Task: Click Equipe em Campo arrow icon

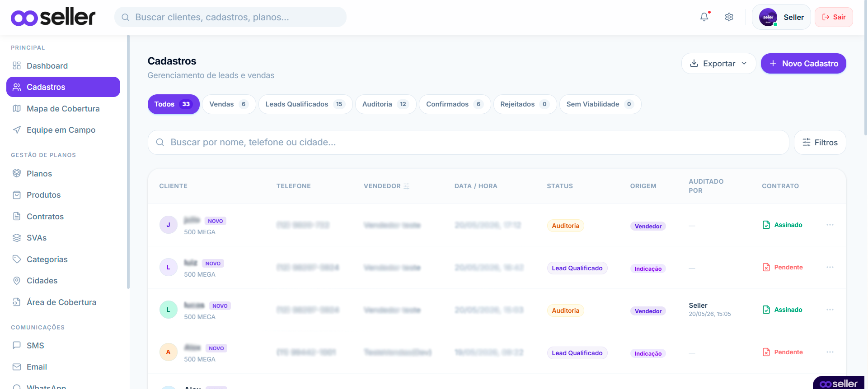Action: click(17, 130)
